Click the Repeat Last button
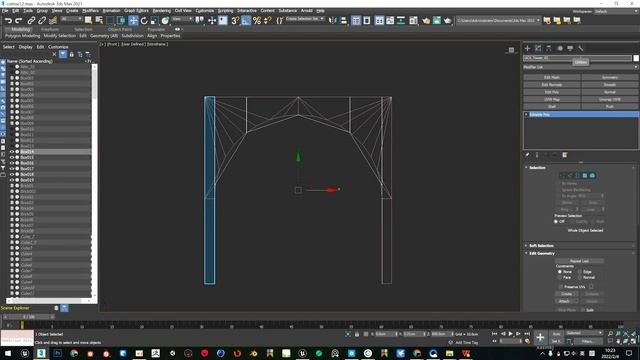The width and height of the screenshot is (640, 360). [x=579, y=261]
